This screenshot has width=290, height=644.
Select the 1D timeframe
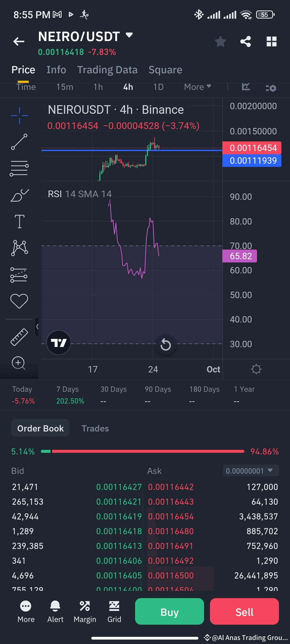click(158, 87)
